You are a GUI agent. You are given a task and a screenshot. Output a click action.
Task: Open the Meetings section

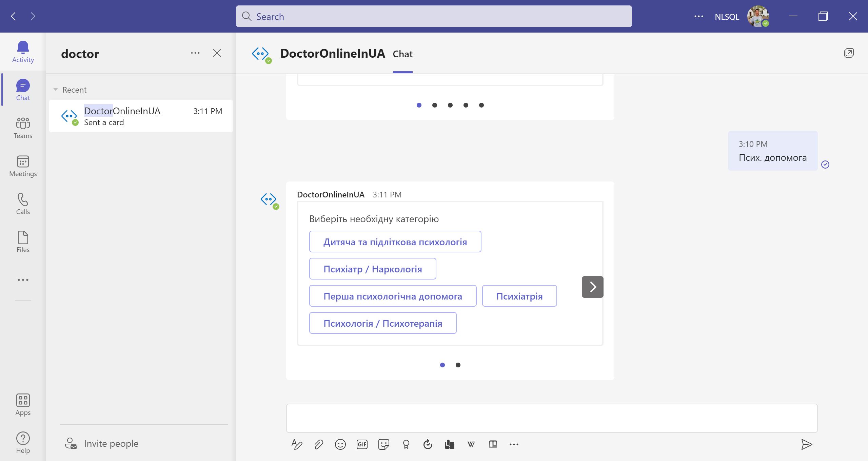(23, 166)
